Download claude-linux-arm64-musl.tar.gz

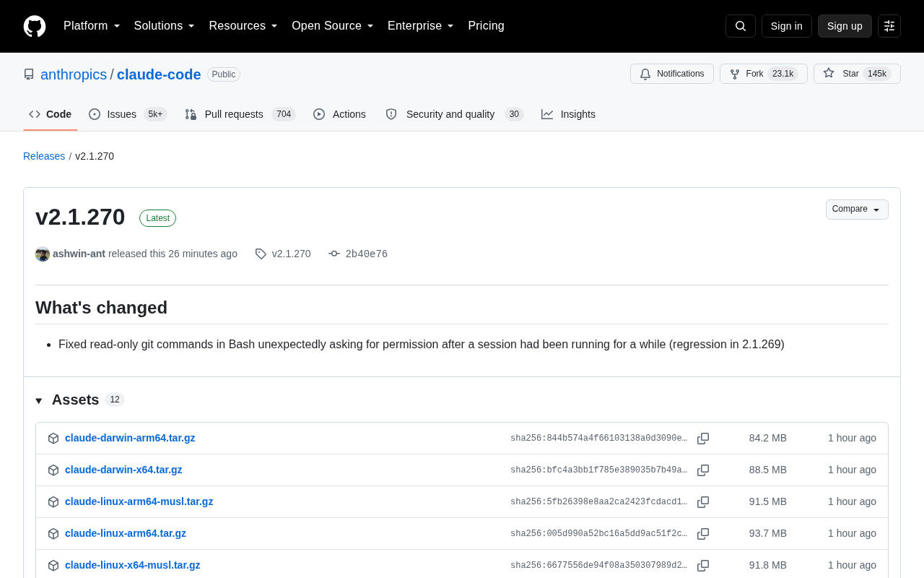point(139,501)
